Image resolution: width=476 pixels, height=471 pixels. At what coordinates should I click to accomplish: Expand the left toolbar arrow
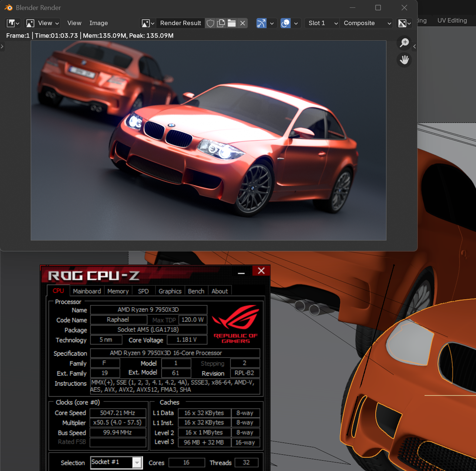[2, 47]
